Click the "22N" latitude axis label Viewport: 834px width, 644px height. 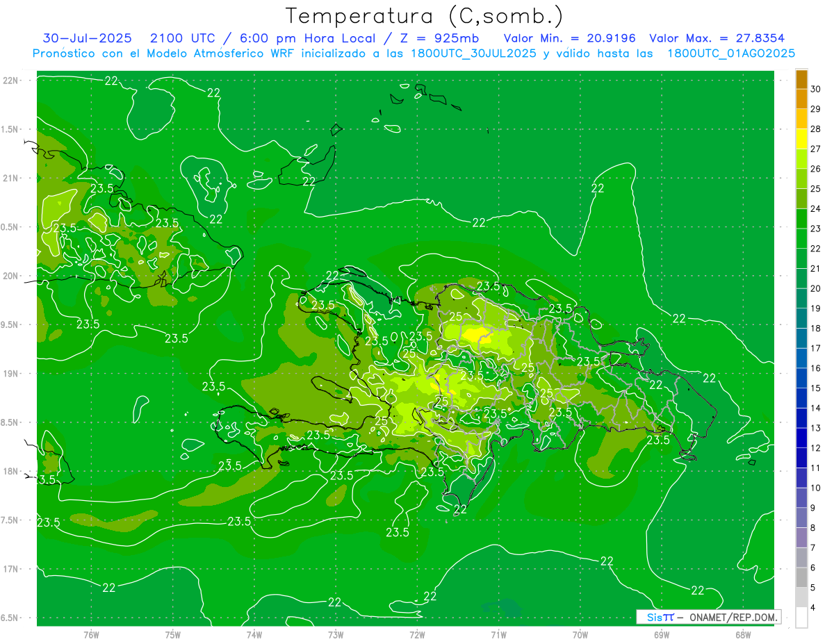point(10,80)
